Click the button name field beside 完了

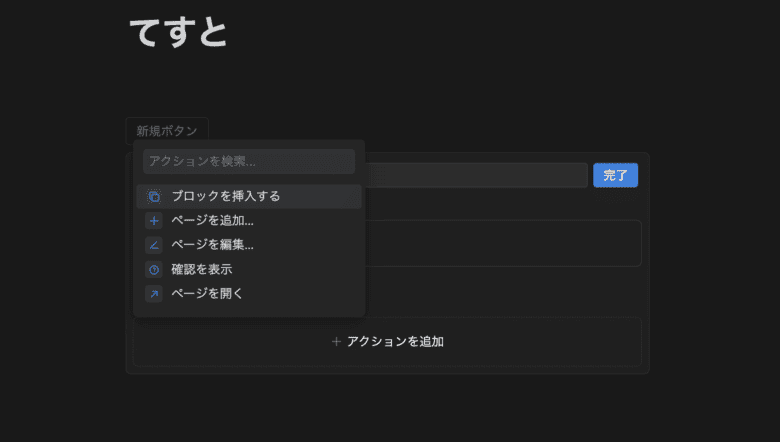click(x=475, y=175)
